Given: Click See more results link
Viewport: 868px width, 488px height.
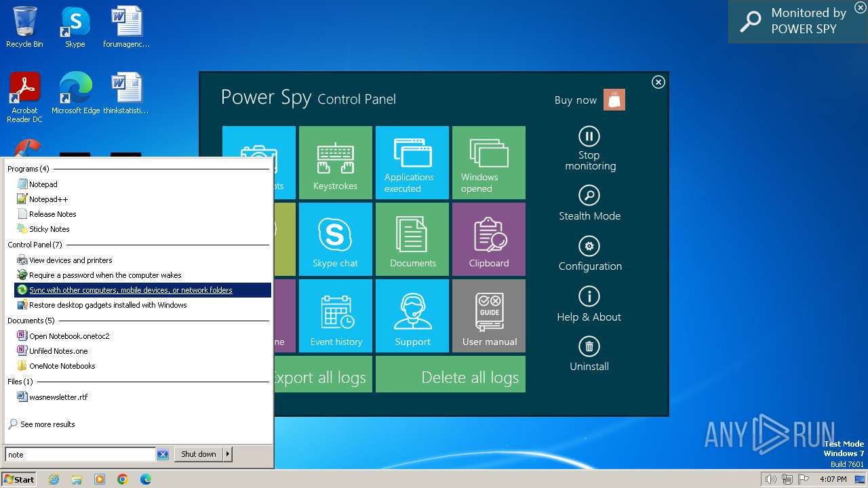Looking at the screenshot, I should pyautogui.click(x=47, y=424).
